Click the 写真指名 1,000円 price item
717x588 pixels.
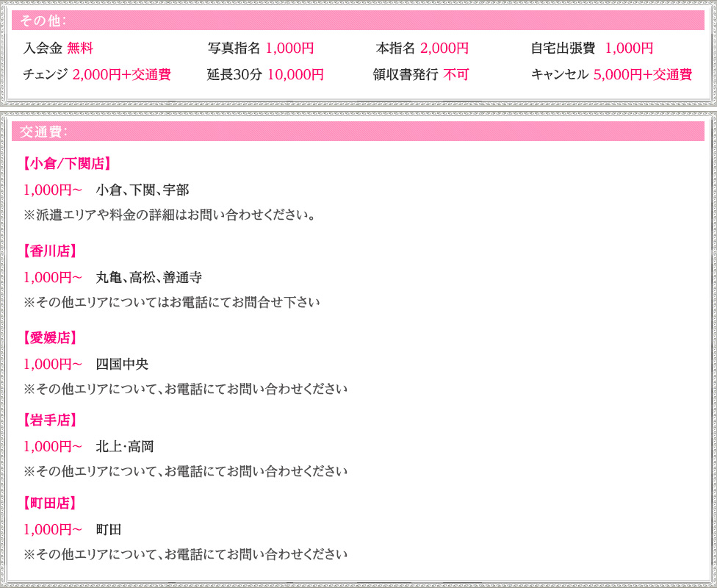pyautogui.click(x=260, y=49)
